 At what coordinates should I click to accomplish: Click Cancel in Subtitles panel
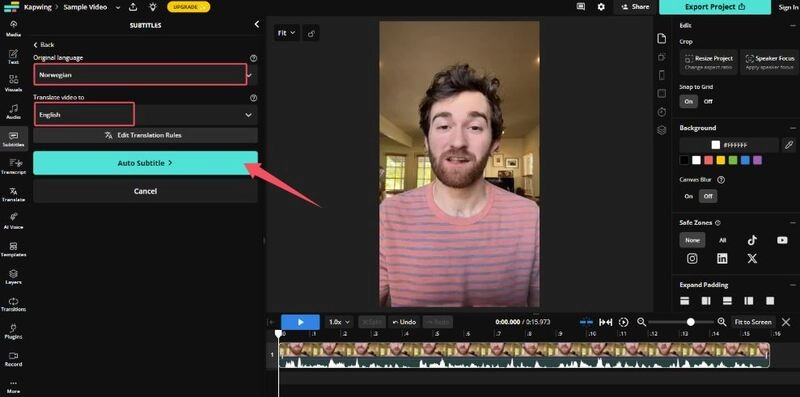coord(145,191)
